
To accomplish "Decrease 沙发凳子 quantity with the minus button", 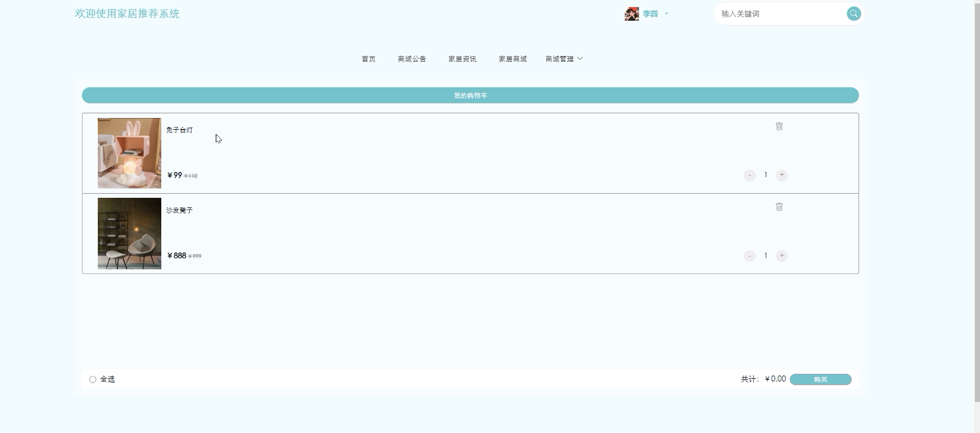I will [x=749, y=256].
